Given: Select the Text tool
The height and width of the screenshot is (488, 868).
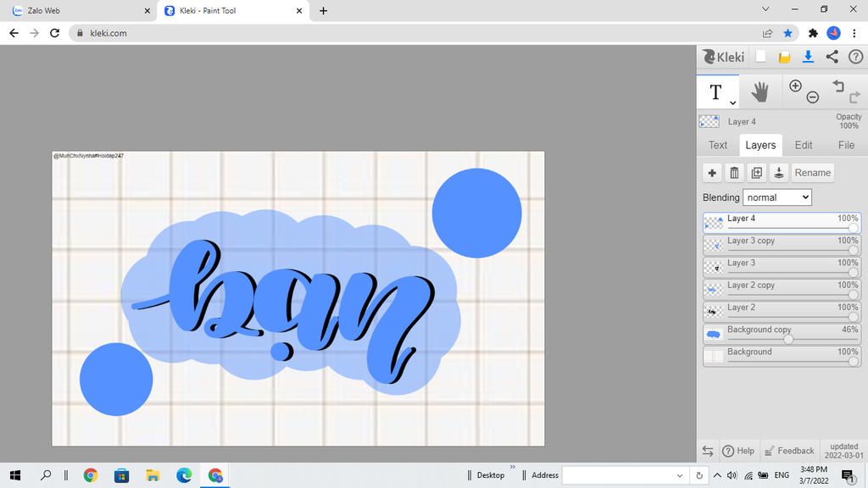Looking at the screenshot, I should tap(715, 91).
